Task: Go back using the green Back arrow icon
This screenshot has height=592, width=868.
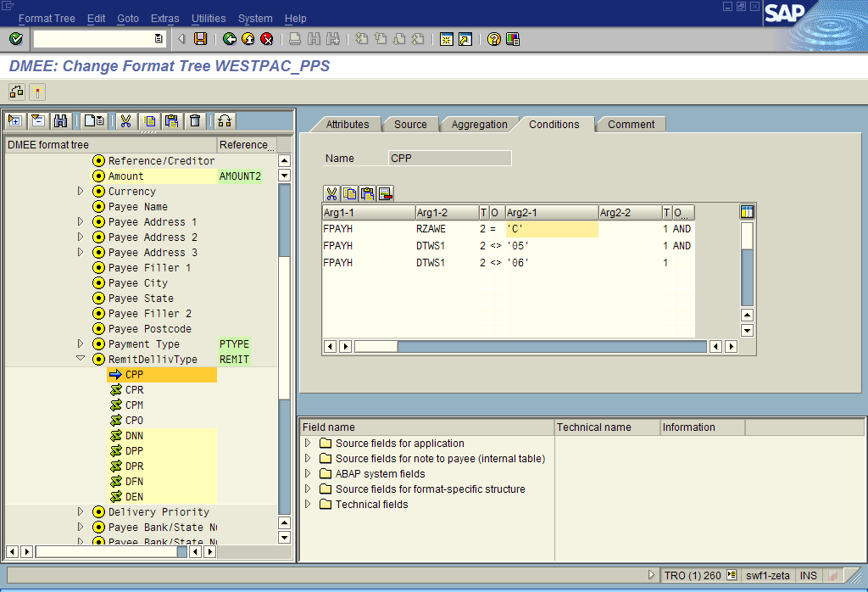Action: (x=229, y=38)
